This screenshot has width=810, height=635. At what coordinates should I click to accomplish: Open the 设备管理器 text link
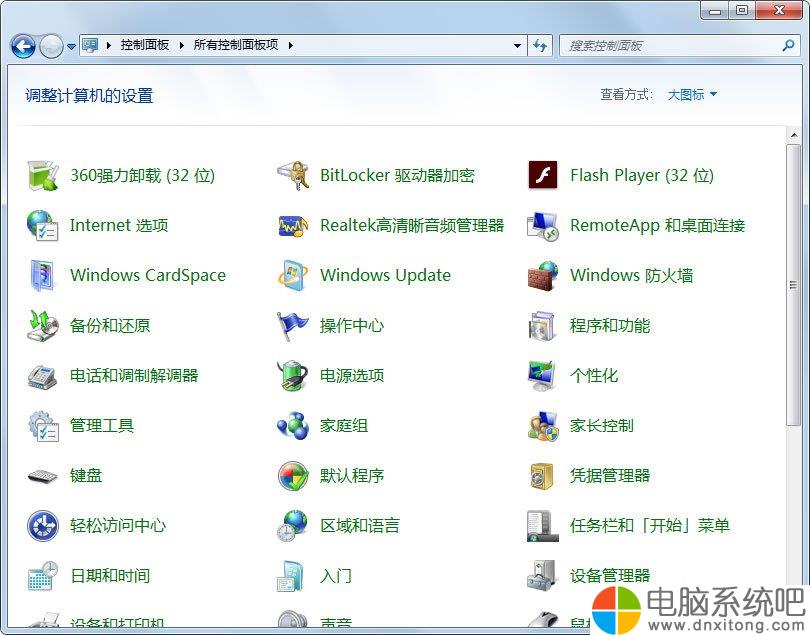click(610, 576)
